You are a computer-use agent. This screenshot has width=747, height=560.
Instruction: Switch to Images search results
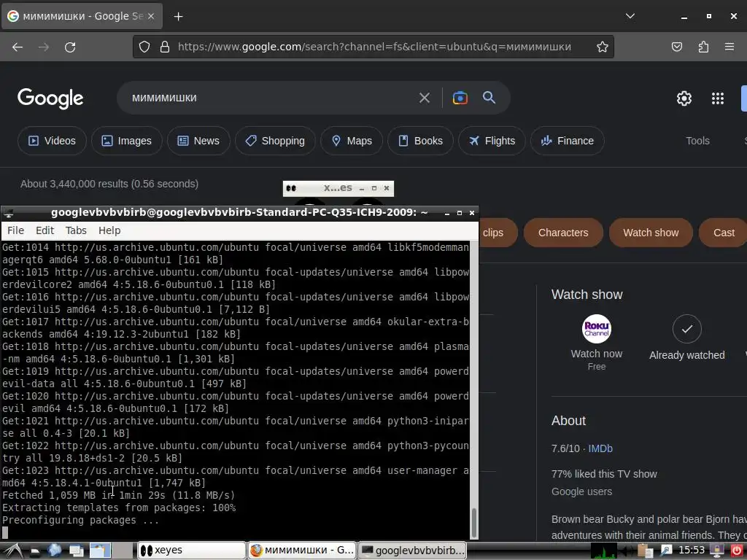pyautogui.click(x=127, y=141)
